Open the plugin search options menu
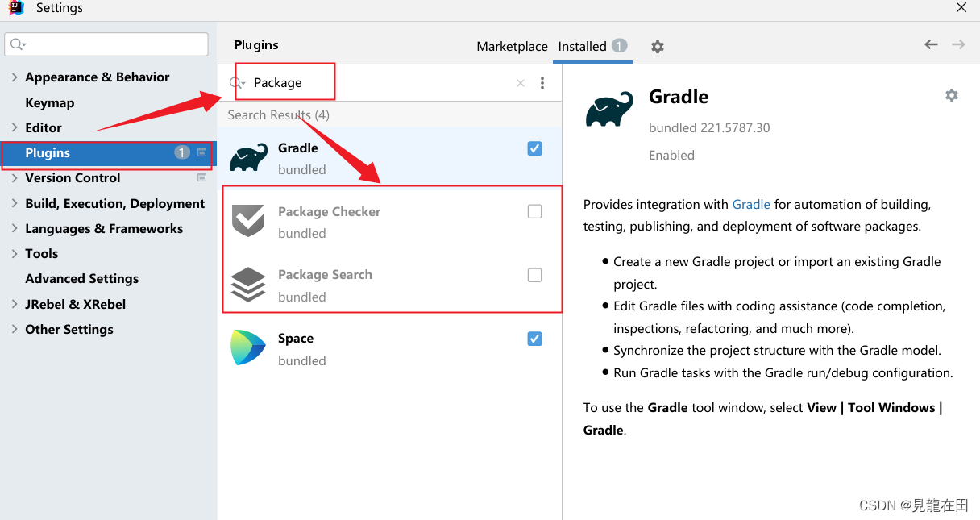 [542, 83]
